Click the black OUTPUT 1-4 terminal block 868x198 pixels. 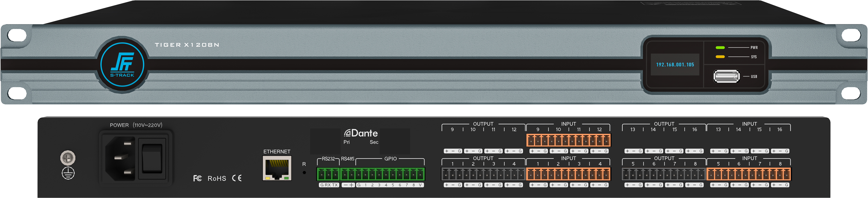point(483,174)
